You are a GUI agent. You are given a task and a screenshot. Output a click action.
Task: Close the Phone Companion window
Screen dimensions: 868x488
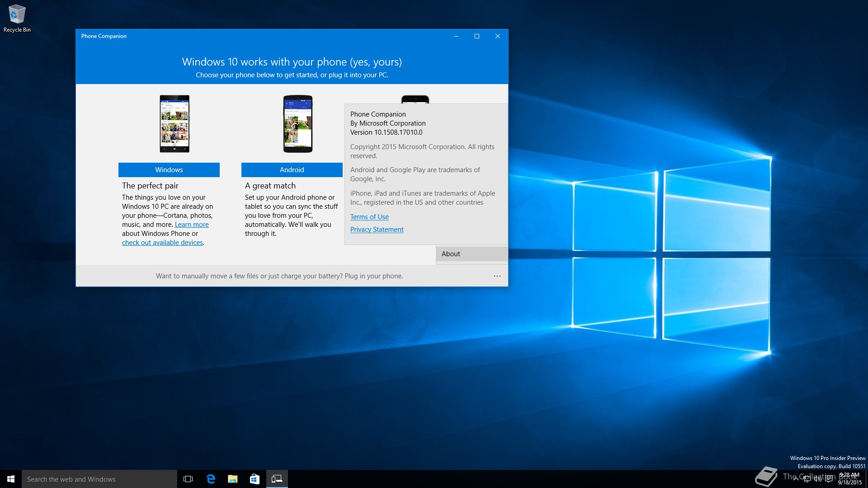498,36
